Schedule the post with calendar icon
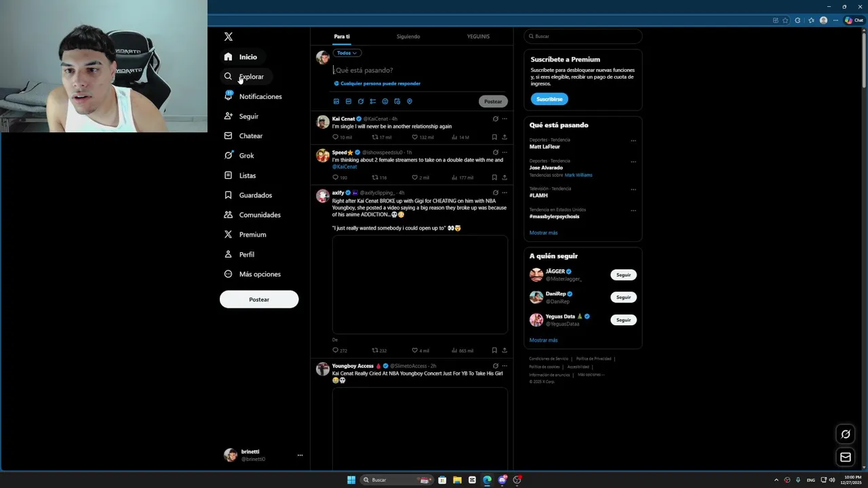868x488 pixels. click(x=397, y=101)
